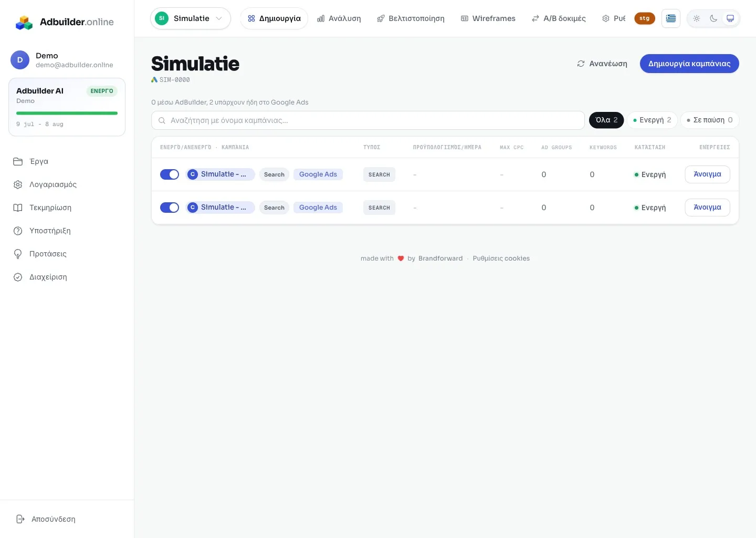The image size is (756, 538).
Task: Click the second row's SEARCH type badge
Action: tap(379, 208)
